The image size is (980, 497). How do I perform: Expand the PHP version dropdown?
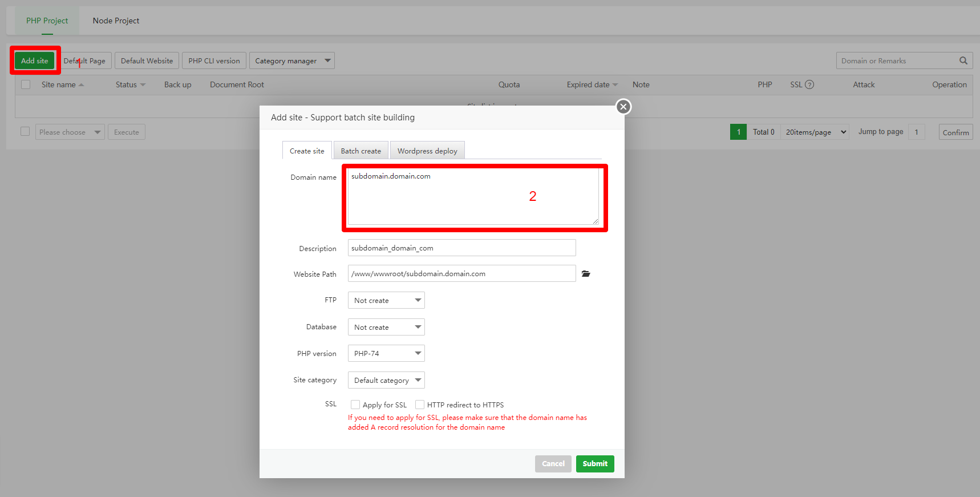pyautogui.click(x=386, y=353)
